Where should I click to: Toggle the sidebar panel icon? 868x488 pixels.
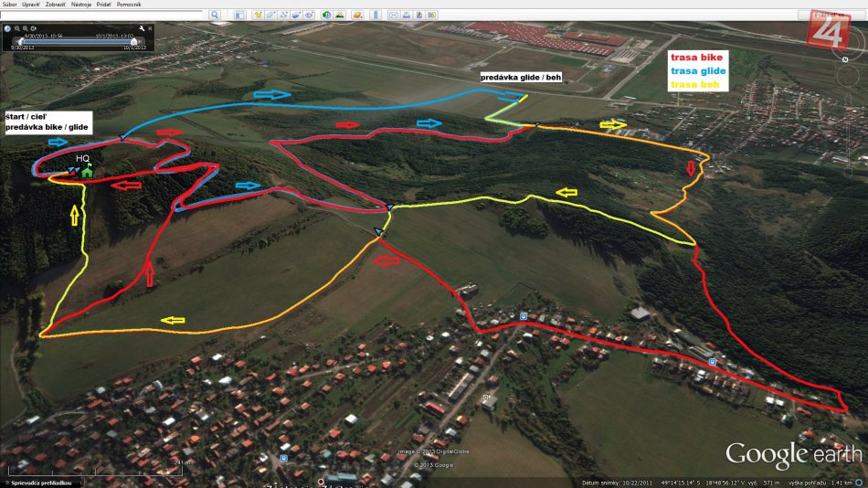(239, 16)
